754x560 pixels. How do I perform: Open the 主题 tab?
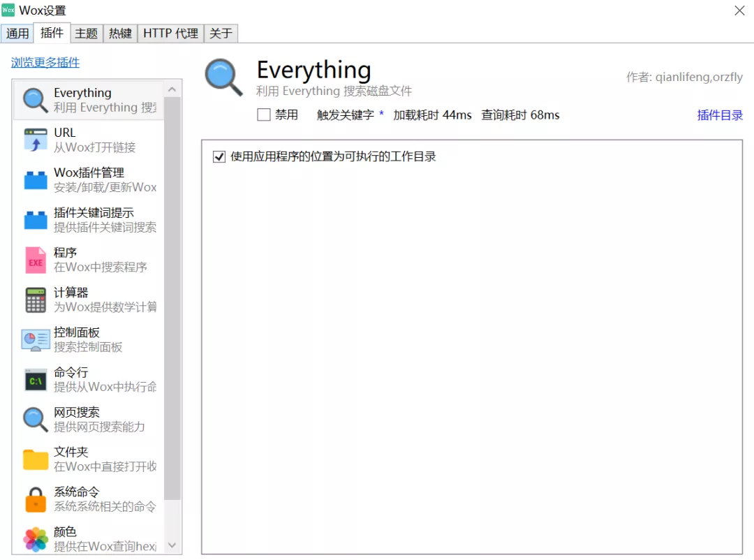coord(87,34)
